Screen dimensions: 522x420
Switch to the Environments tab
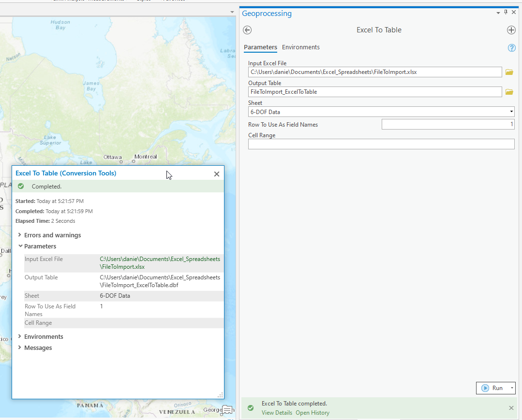click(x=300, y=47)
